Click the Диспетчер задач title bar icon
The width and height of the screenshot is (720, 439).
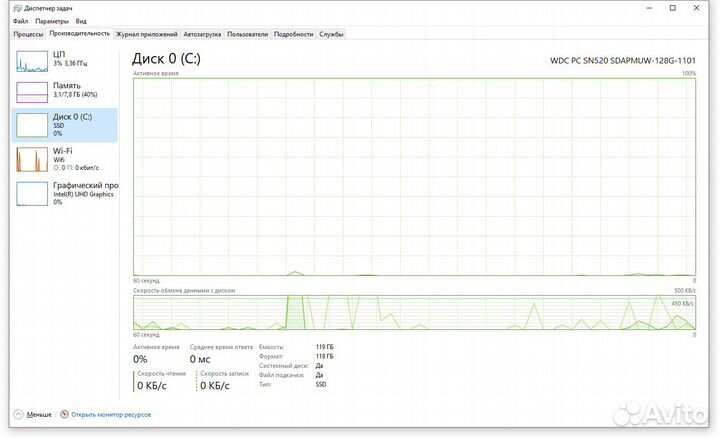tap(18, 8)
